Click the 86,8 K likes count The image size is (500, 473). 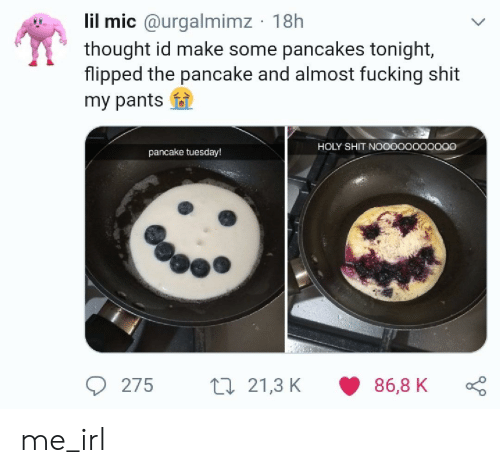tap(401, 386)
